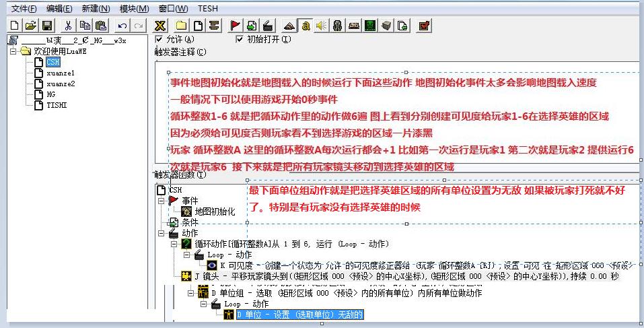Open the 模块(M) menu
Screen dimensions: 644x328
(x=134, y=8)
